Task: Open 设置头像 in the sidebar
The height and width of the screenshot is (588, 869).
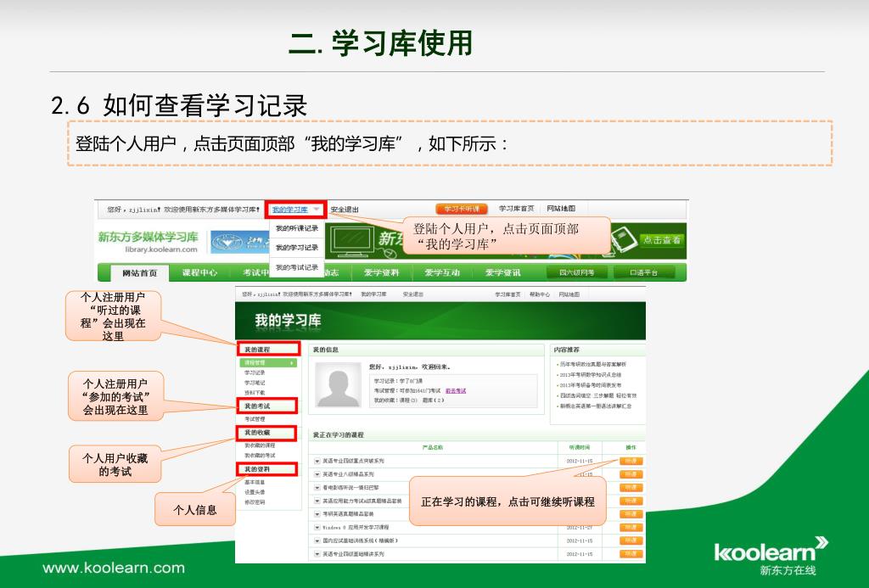Action: point(255,492)
